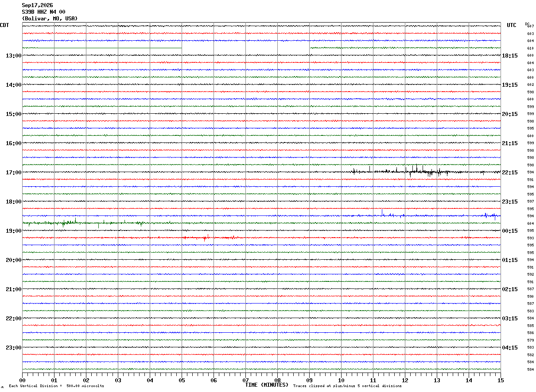Viewport: 536px width, 392px height.
Task: Select the 22:15 UTC time label
Action: (x=510, y=173)
